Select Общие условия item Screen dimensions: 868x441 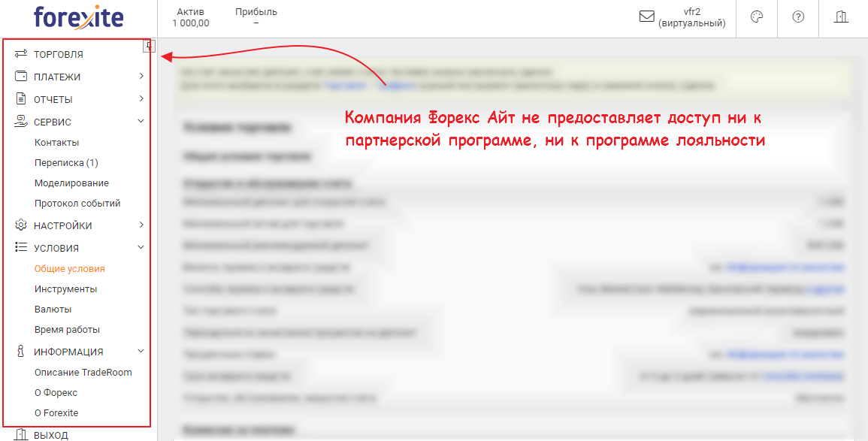(70, 269)
